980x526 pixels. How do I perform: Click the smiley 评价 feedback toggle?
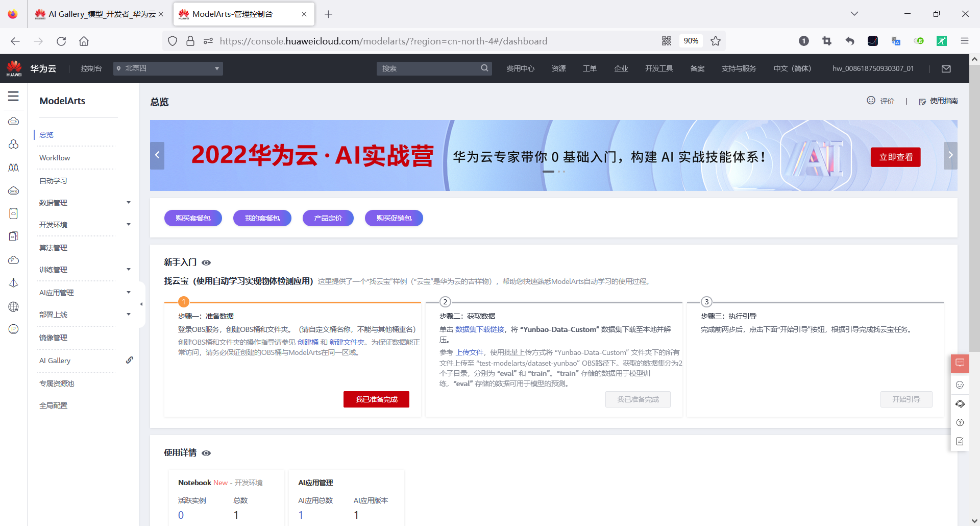[x=871, y=101]
